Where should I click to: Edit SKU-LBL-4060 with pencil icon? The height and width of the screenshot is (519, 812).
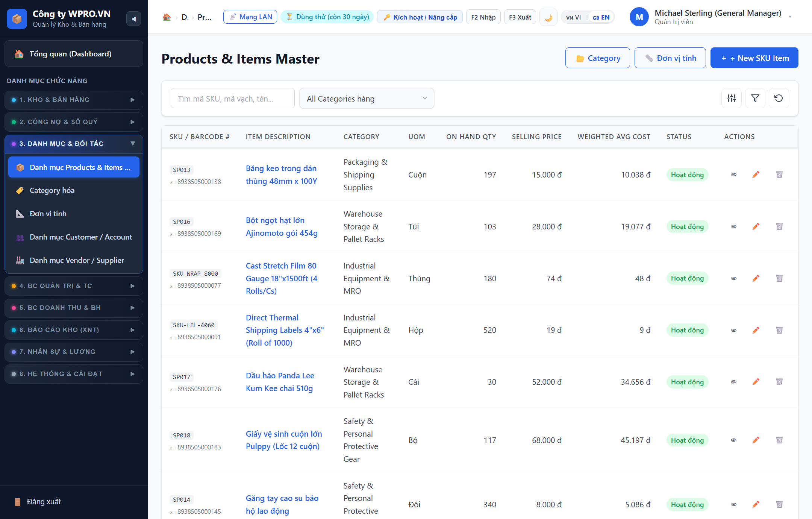756,330
